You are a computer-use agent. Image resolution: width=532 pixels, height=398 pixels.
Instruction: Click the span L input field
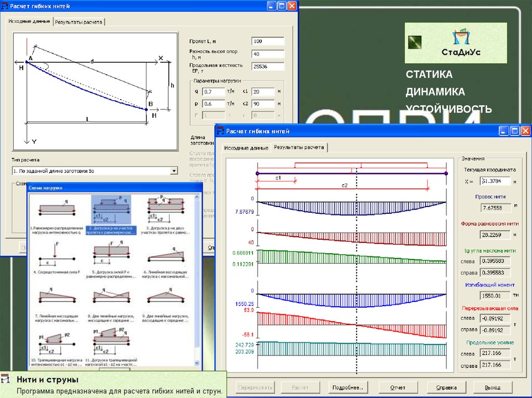(268, 41)
